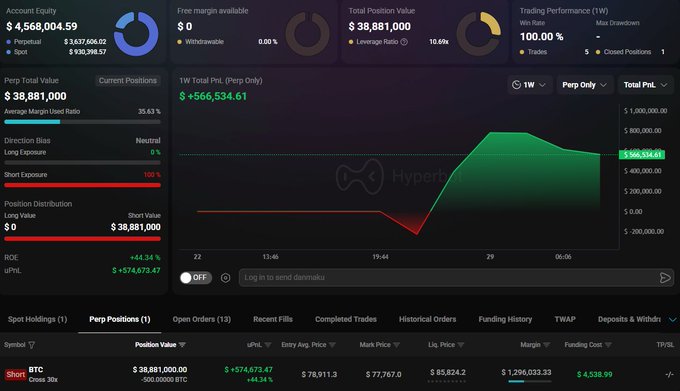Click the $+566,534.61 total PnL value
Image resolution: width=680 pixels, height=391 pixels.
click(213, 96)
